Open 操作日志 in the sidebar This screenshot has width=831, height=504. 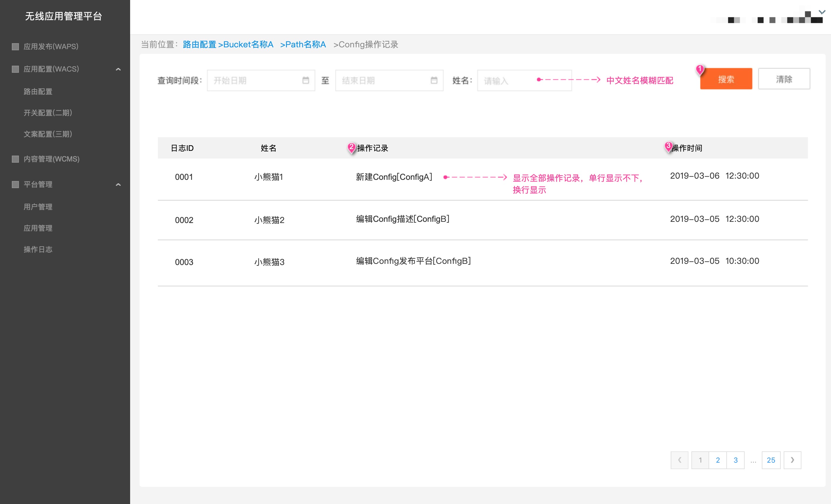pos(38,249)
